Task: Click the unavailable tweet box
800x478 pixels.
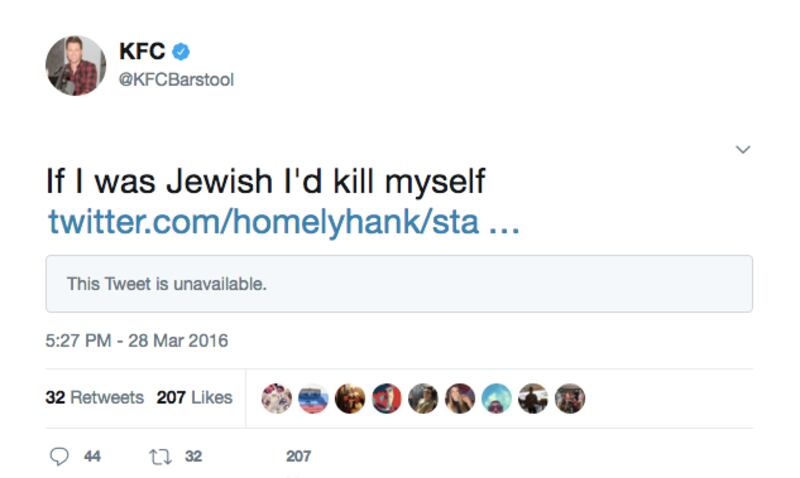Action: coord(398,284)
